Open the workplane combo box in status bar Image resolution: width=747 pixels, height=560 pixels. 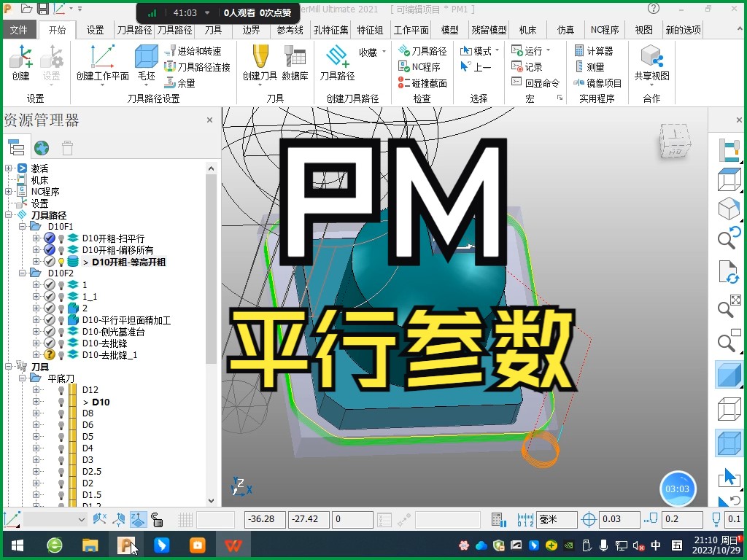55,519
